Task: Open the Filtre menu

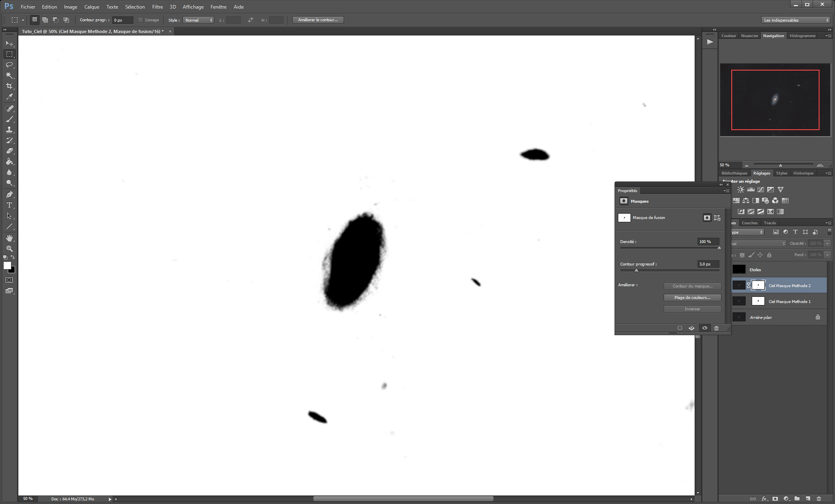Action: point(158,7)
